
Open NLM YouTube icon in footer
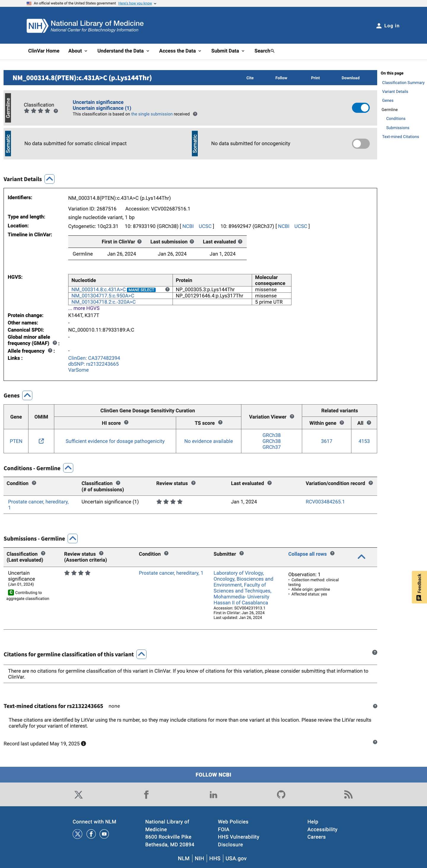pos(104,834)
